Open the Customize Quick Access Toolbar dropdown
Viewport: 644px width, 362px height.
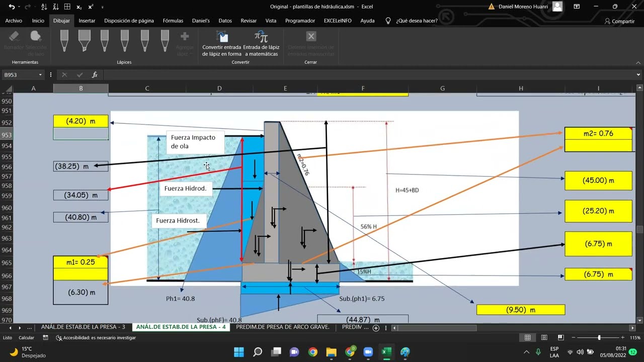[103, 7]
